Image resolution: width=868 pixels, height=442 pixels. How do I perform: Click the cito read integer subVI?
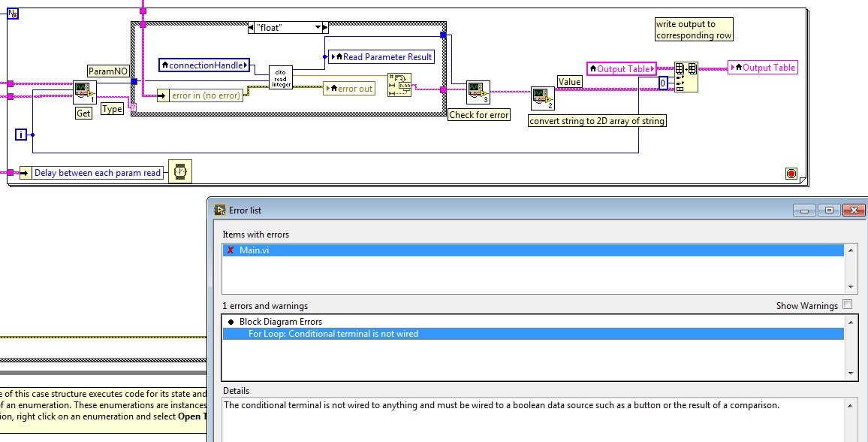(281, 77)
